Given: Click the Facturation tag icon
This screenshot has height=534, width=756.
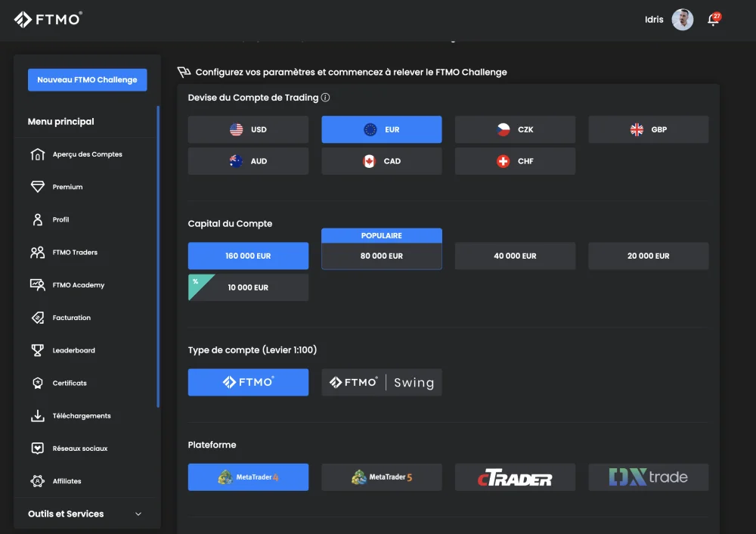Looking at the screenshot, I should pyautogui.click(x=38, y=318).
